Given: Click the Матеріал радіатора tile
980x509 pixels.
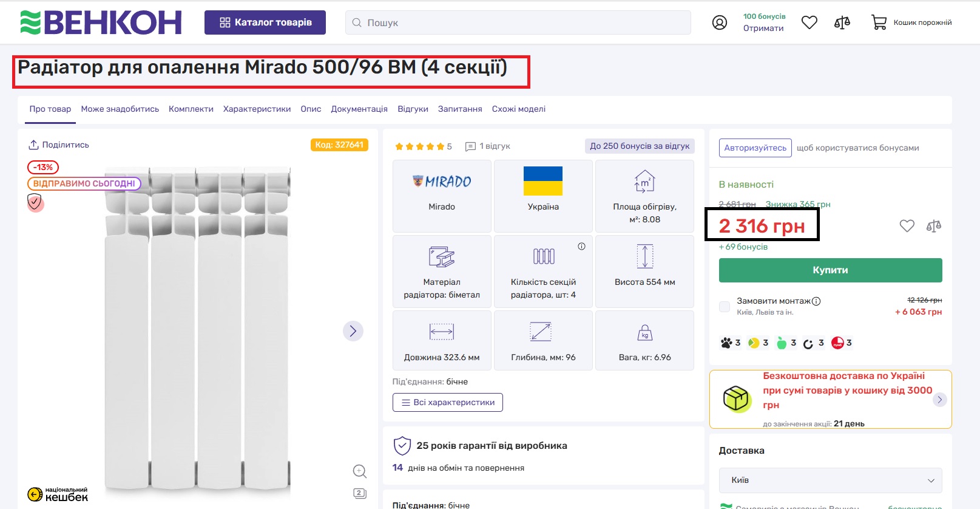Looking at the screenshot, I should 442,271.
